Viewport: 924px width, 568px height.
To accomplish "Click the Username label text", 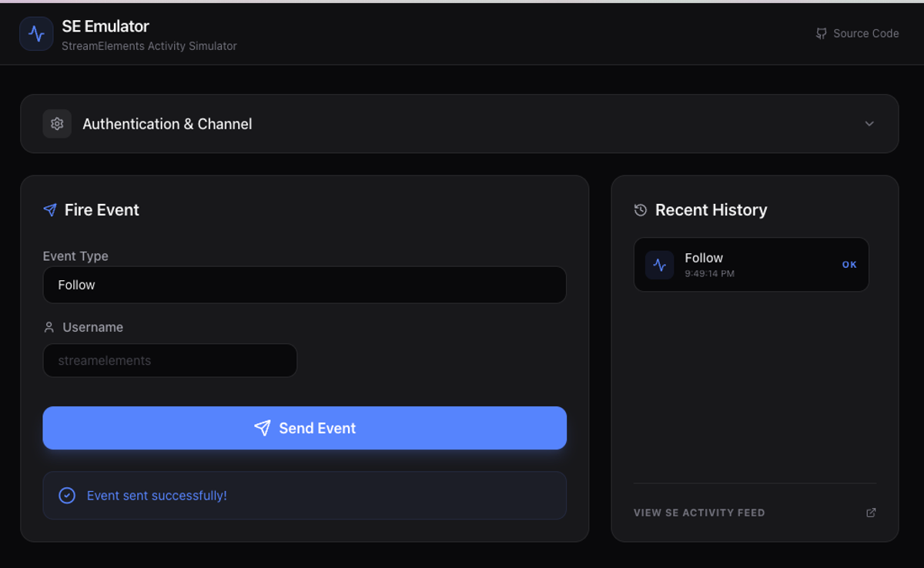I will pyautogui.click(x=92, y=327).
